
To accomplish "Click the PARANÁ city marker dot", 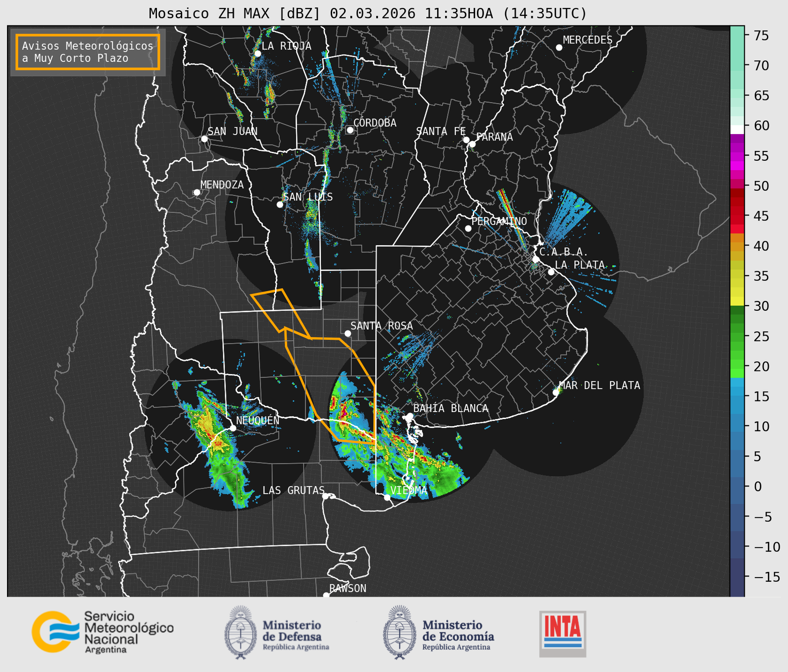I will click(472, 144).
